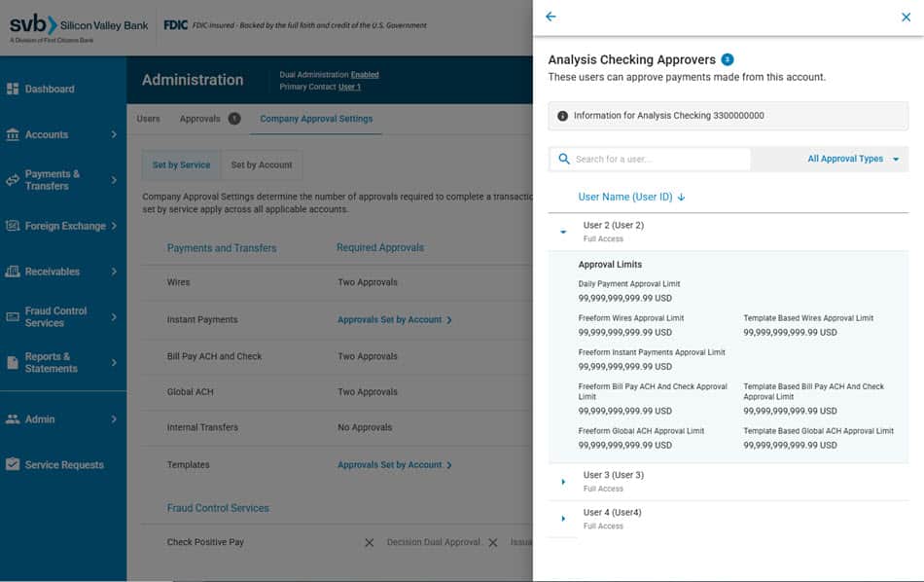
Task: Expand User 3 details
Action: pos(561,480)
